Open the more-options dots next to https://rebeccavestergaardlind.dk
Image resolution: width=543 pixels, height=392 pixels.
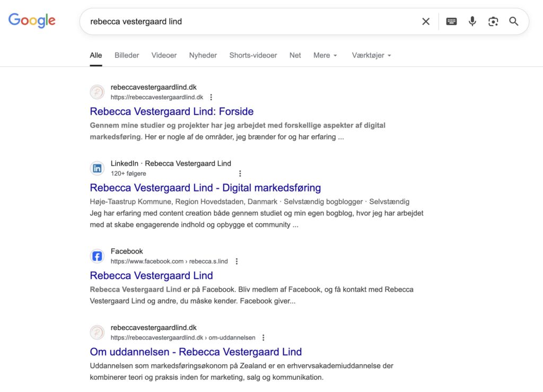tap(211, 97)
